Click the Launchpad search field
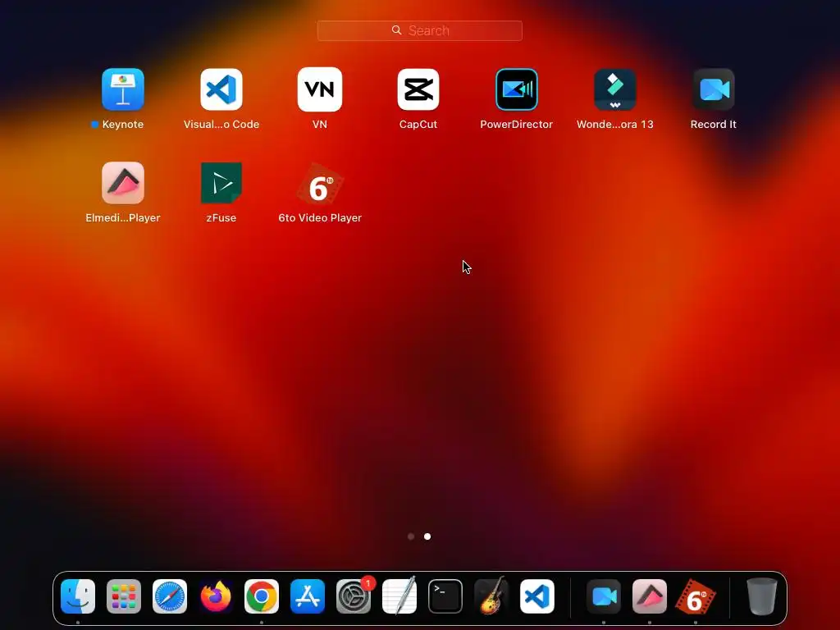Image resolution: width=840 pixels, height=630 pixels. click(x=420, y=30)
